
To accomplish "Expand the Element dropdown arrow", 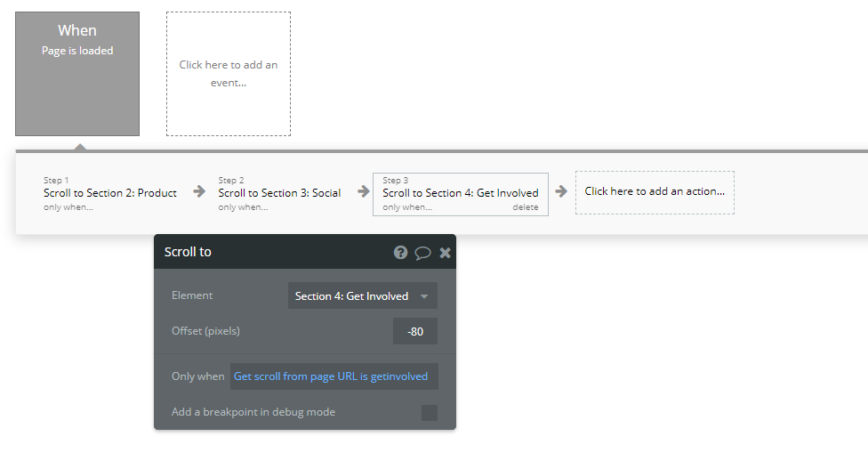I will point(424,296).
